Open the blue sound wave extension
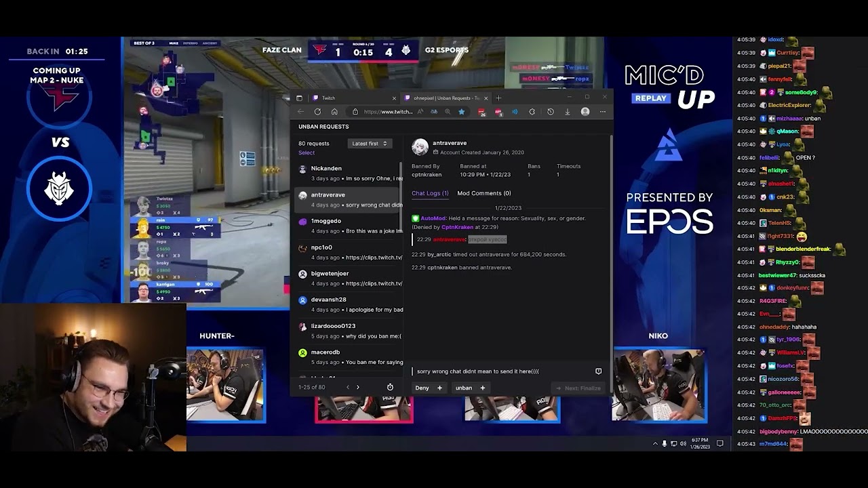Image resolution: width=868 pixels, height=488 pixels. (x=515, y=112)
